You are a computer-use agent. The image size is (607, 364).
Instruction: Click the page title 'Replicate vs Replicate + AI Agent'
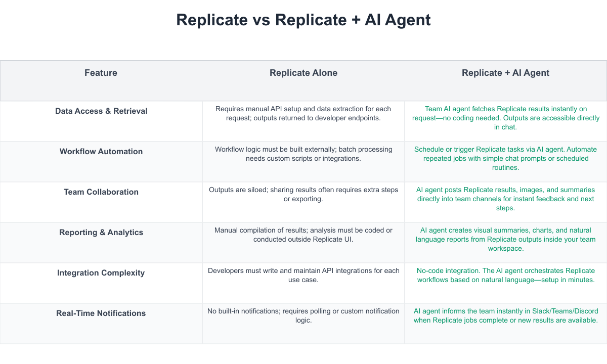303,20
